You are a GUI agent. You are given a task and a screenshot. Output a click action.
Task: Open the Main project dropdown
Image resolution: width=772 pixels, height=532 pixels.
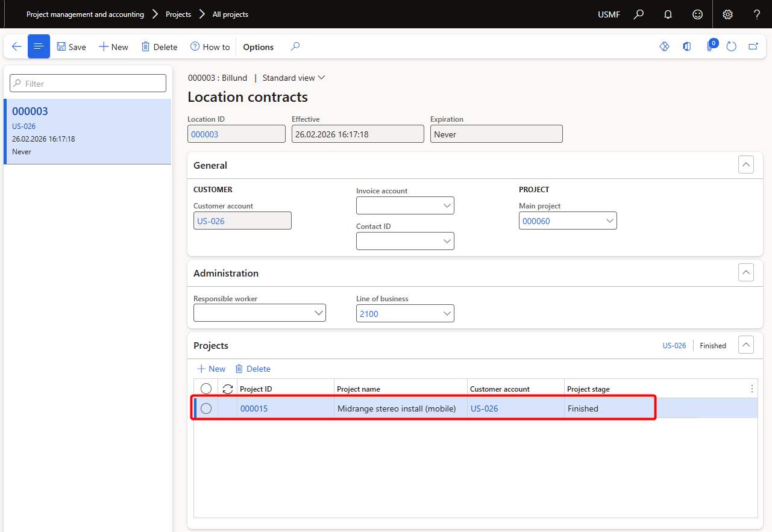click(609, 221)
